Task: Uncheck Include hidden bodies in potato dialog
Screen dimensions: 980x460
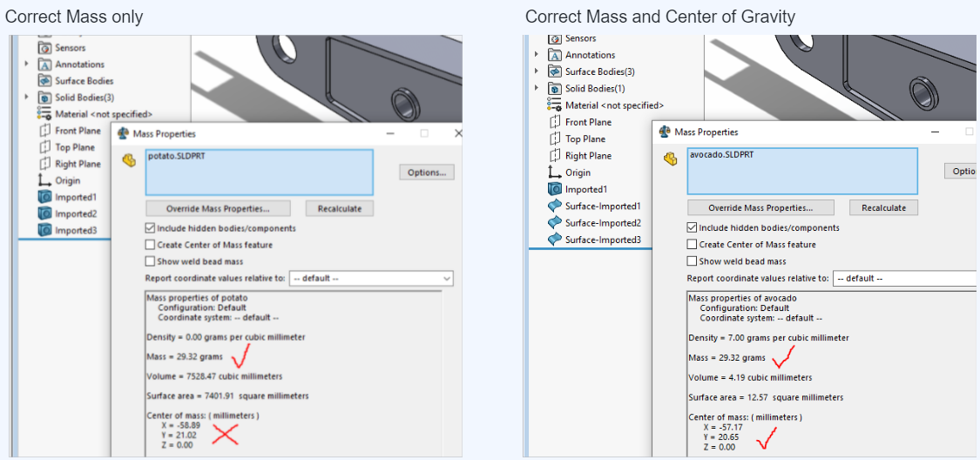Action: 150,228
